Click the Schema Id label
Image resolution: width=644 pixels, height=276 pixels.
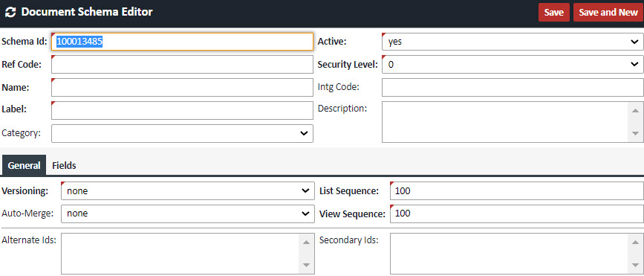(x=25, y=42)
